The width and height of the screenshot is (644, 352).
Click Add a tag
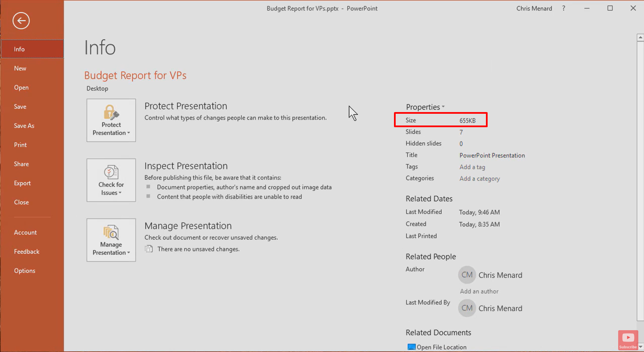tap(472, 167)
